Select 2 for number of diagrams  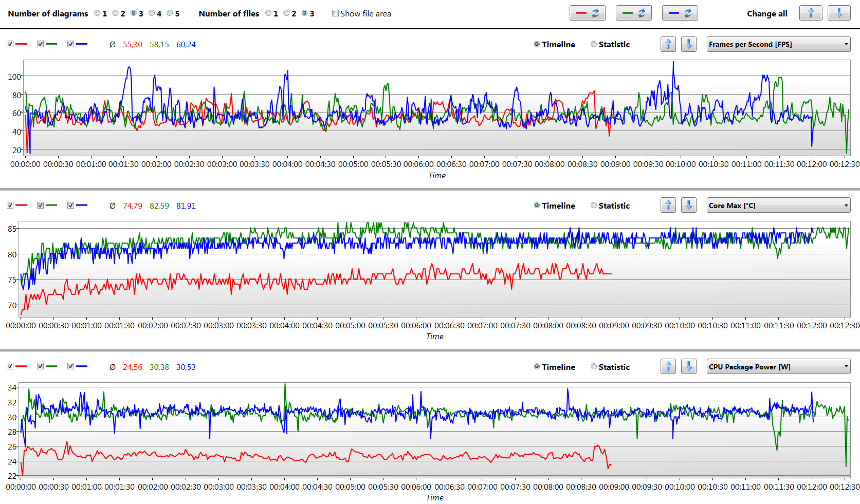[x=115, y=13]
